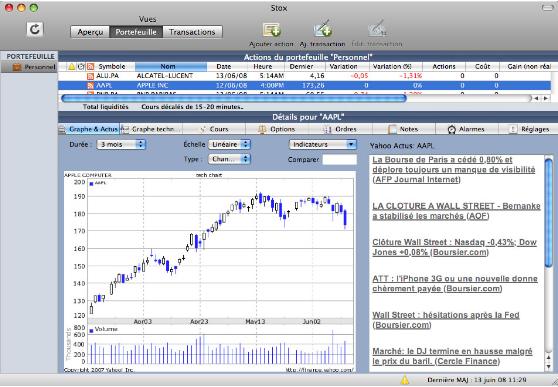Select the APPLE INC name cell

pos(153,85)
